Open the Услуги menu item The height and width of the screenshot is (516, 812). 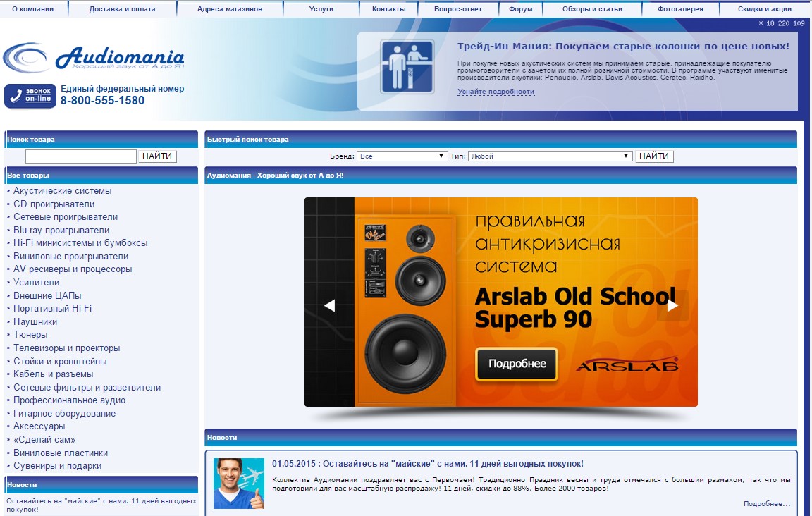pyautogui.click(x=321, y=8)
